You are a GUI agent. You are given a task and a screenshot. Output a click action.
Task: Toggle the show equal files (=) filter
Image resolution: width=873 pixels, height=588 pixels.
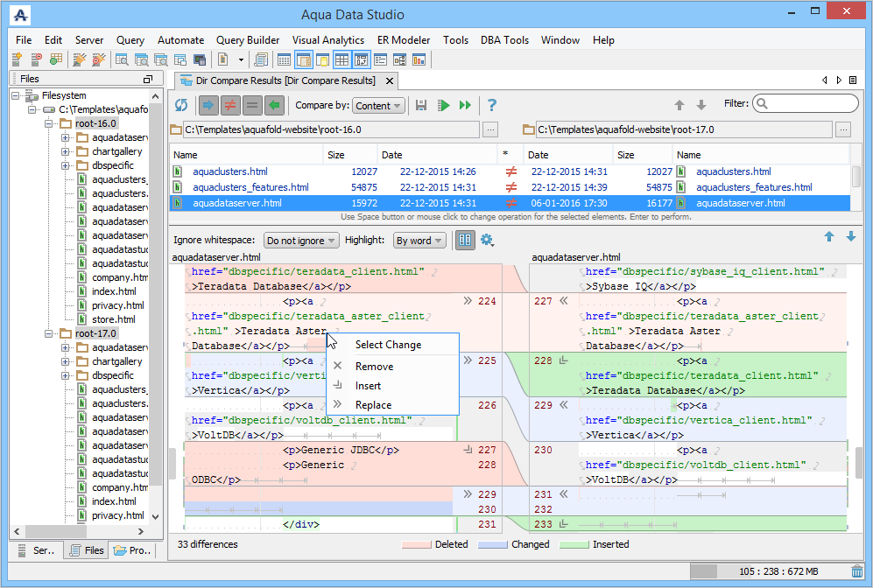click(252, 105)
